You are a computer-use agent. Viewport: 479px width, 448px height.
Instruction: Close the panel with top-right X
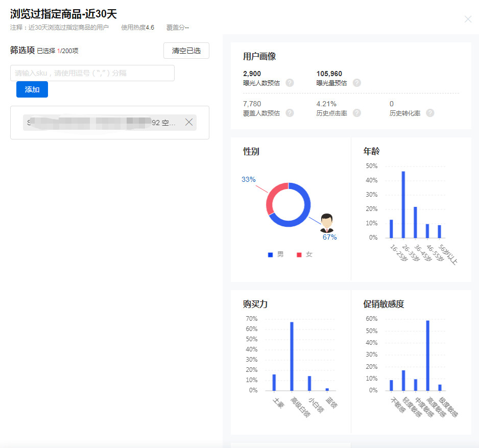(468, 19)
